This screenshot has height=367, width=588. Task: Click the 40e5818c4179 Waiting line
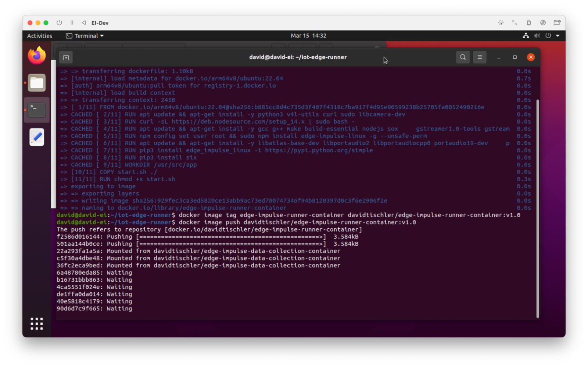pos(94,302)
